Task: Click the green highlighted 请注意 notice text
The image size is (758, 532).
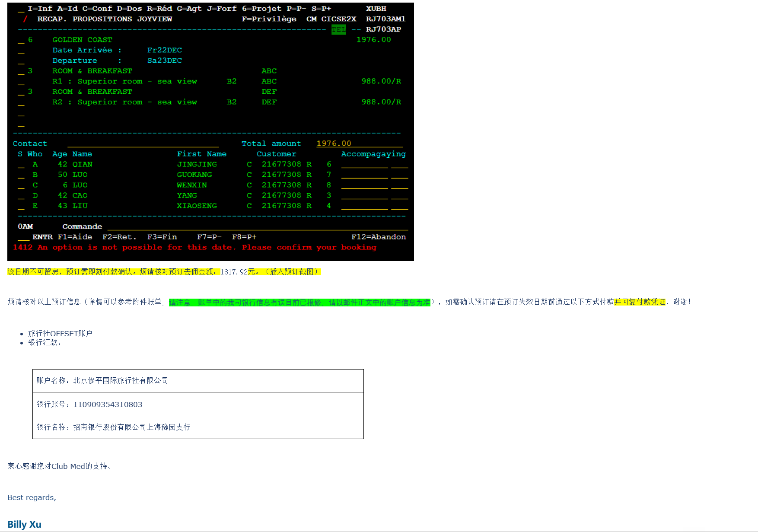Action: click(299, 302)
